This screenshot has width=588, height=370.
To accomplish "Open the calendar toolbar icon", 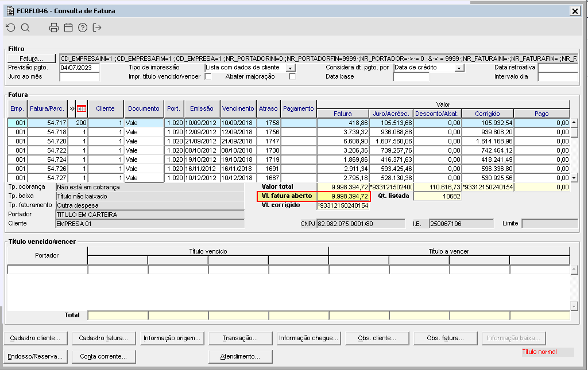I will [x=68, y=28].
